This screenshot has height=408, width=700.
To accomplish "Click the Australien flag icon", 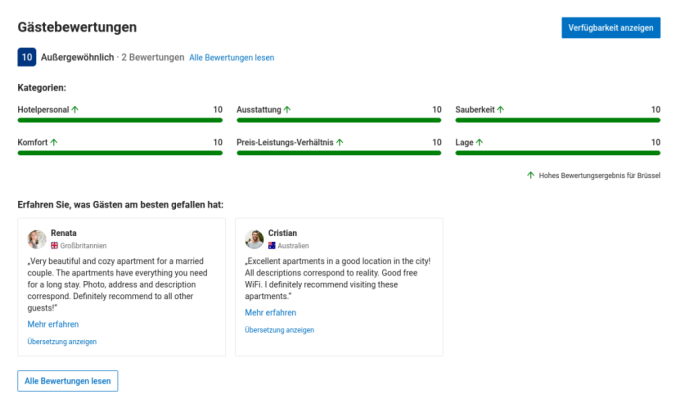I will click(272, 245).
